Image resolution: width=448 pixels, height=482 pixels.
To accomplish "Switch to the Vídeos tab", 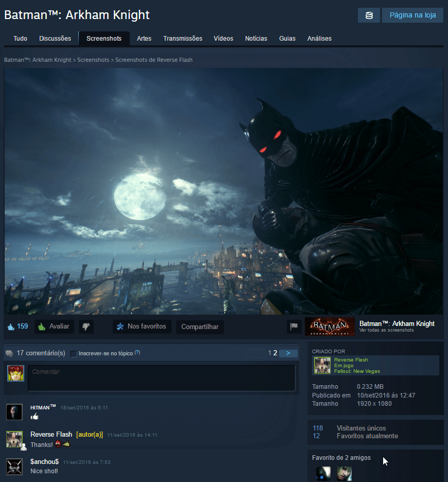I will point(223,39).
